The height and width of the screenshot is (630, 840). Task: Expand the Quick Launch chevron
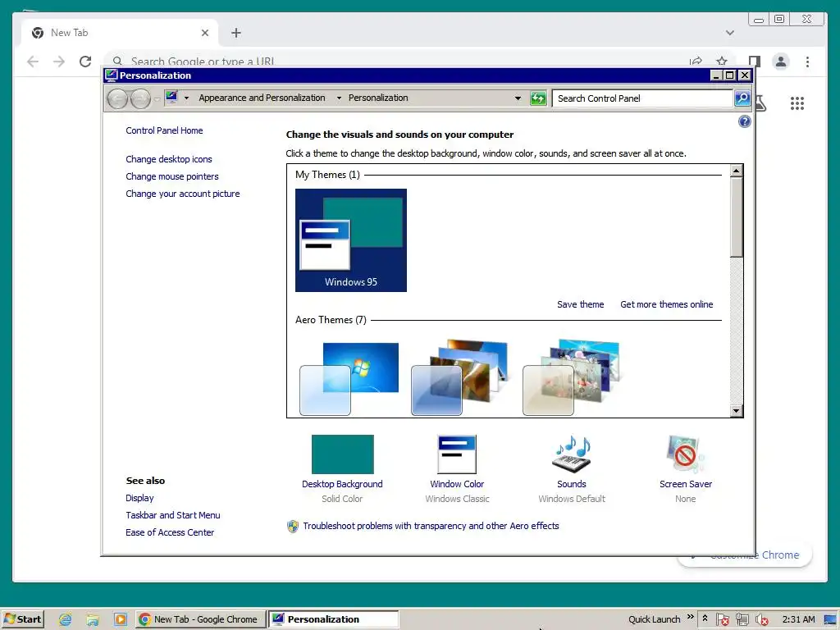[691, 617]
